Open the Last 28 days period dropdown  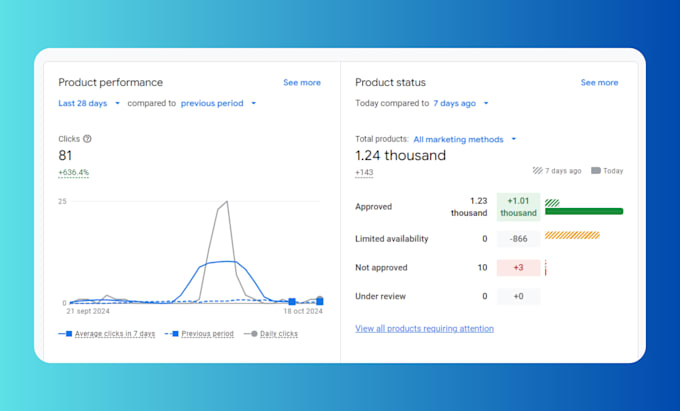click(89, 103)
